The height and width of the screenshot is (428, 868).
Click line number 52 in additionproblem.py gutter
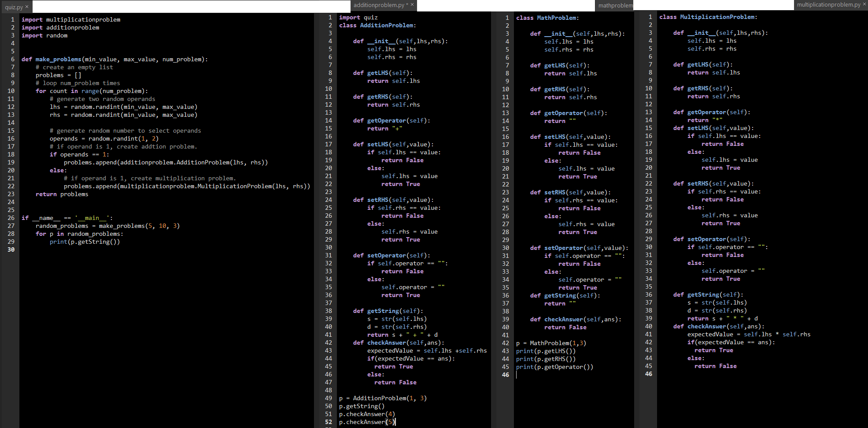329,422
